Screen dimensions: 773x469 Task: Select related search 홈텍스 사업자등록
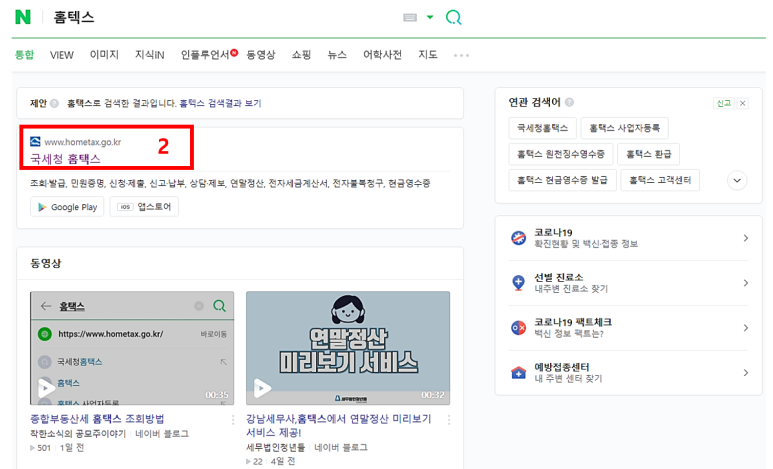coord(624,128)
